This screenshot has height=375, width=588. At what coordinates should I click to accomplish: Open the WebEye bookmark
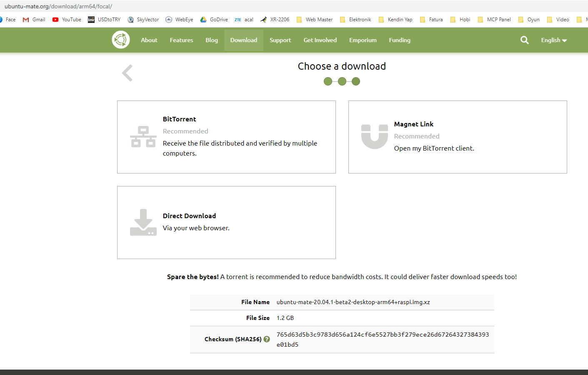pos(179,20)
